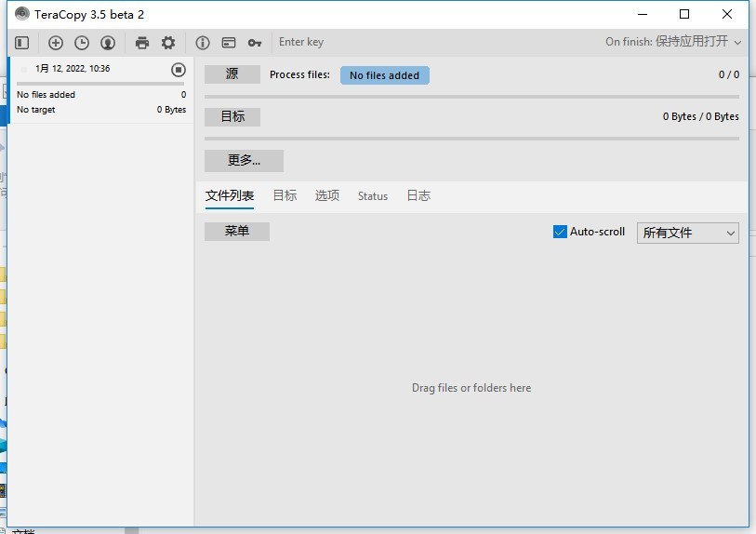Click the job progress bar in side panel

[100, 84]
